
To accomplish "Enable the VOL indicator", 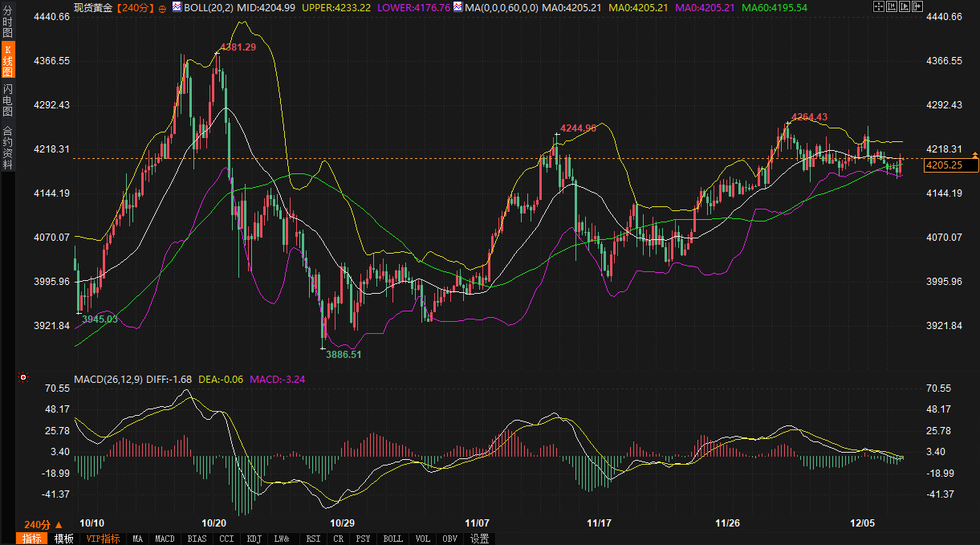I will coord(422,539).
